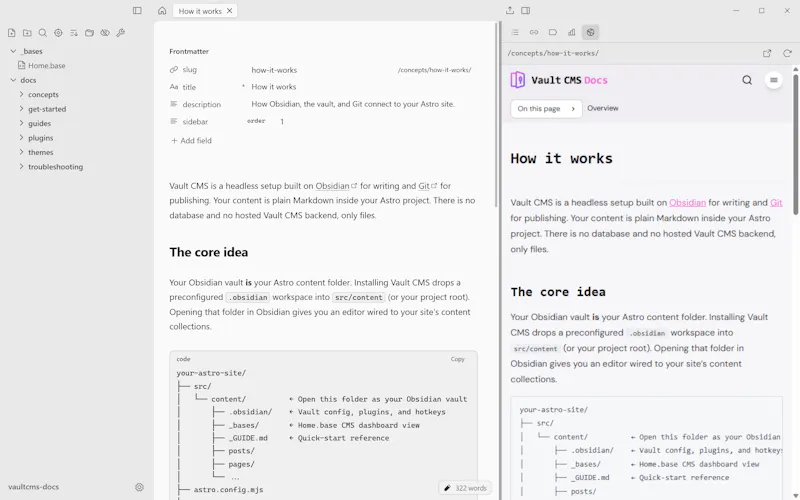Follow the pink Git link in the preview

[x=776, y=203]
